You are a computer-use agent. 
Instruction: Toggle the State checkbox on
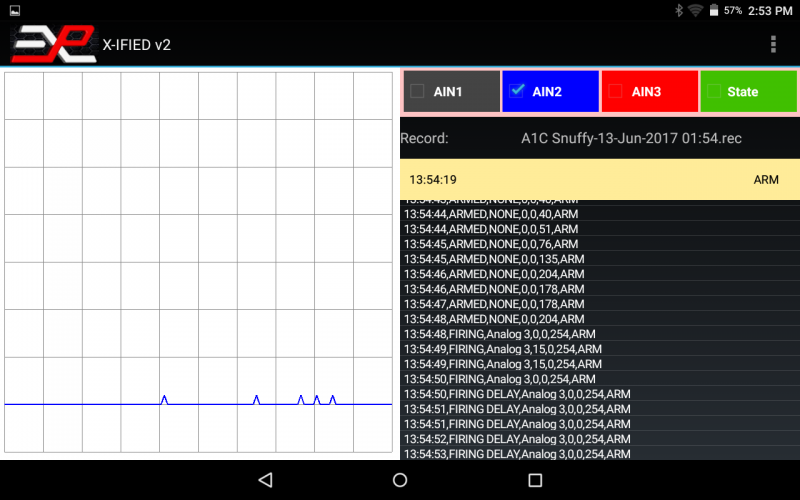point(713,91)
